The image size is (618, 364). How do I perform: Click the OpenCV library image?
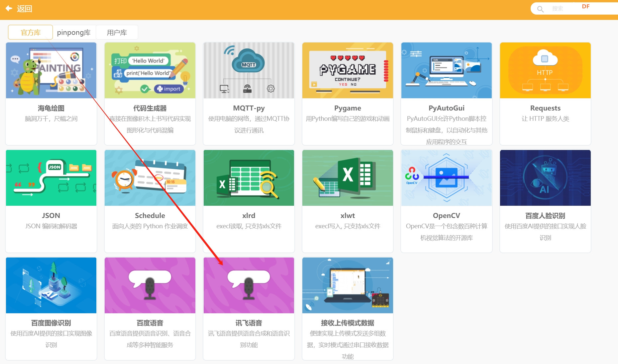pyautogui.click(x=447, y=178)
